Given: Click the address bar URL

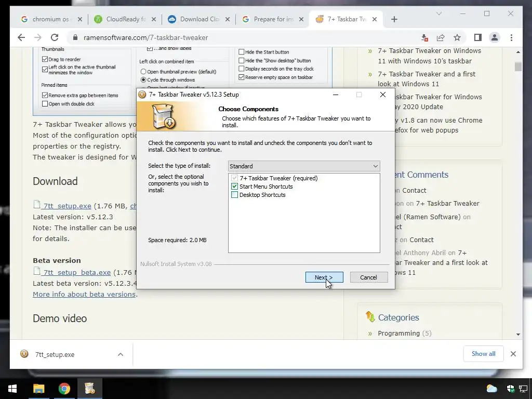Looking at the screenshot, I should pyautogui.click(x=146, y=37).
